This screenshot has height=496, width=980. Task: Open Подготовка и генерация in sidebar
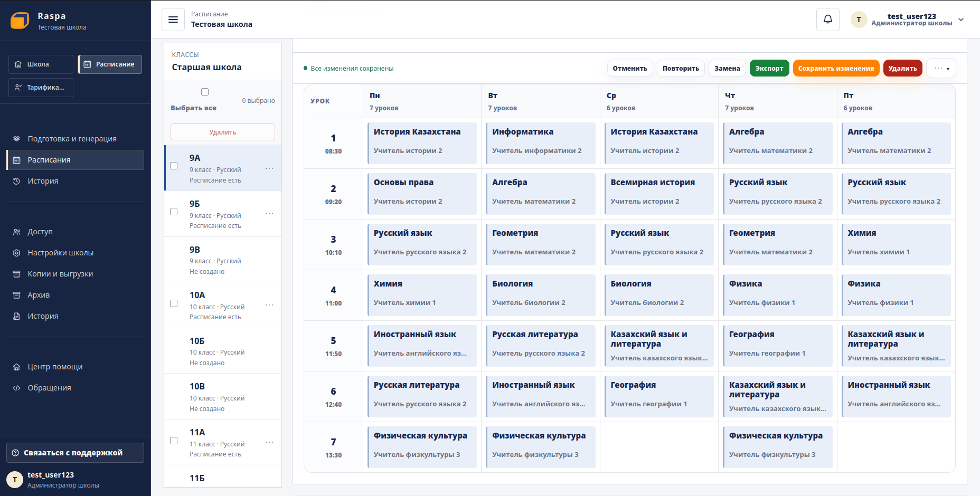pos(75,139)
